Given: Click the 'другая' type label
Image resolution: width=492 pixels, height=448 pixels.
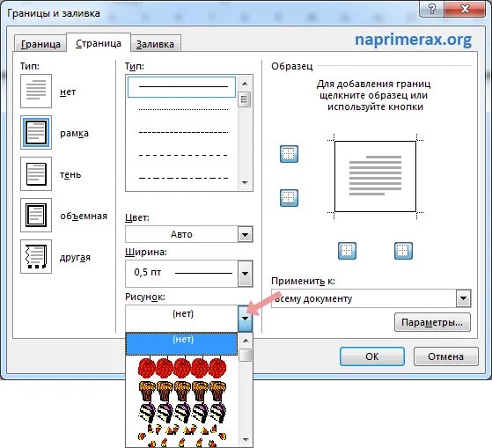Looking at the screenshot, I should (76, 258).
